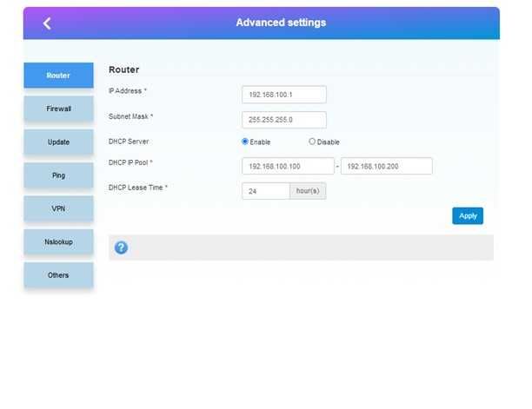Open the Ping tool tab
Viewport: 532px width, 409px height.
coord(58,175)
